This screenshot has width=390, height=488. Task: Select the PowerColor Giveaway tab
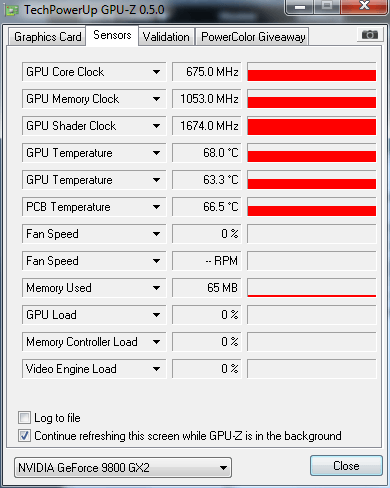click(253, 37)
